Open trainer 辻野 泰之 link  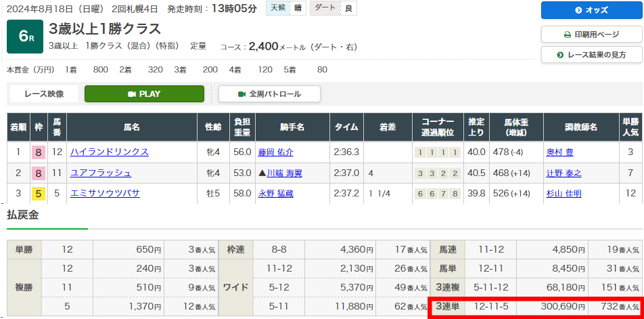(564, 173)
